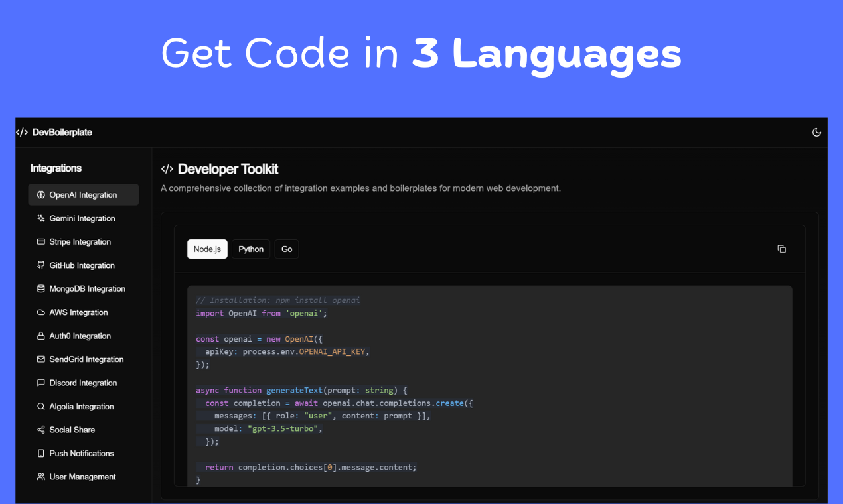Image resolution: width=843 pixels, height=504 pixels.
Task: Click the Stripe credit card icon
Action: (41, 242)
